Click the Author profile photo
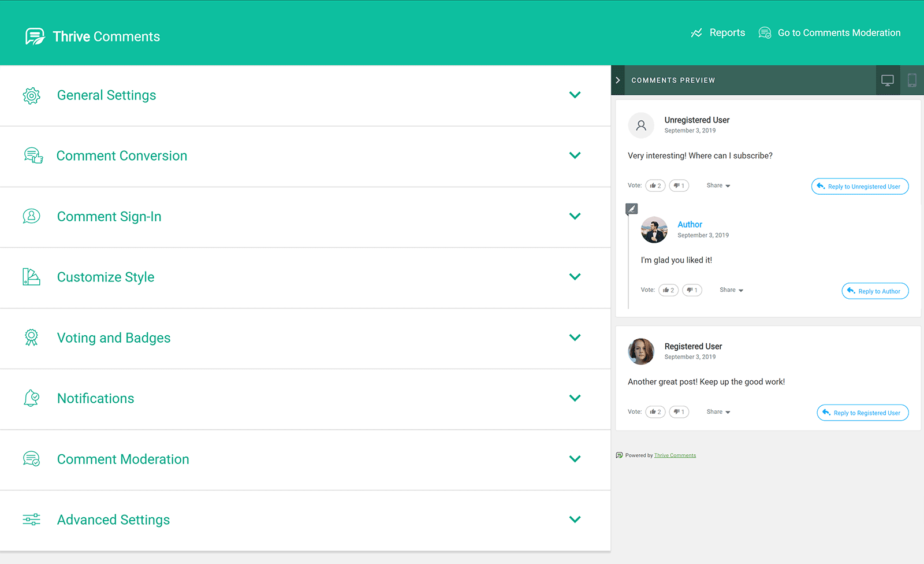Viewport: 924px width, 564px height. click(654, 230)
